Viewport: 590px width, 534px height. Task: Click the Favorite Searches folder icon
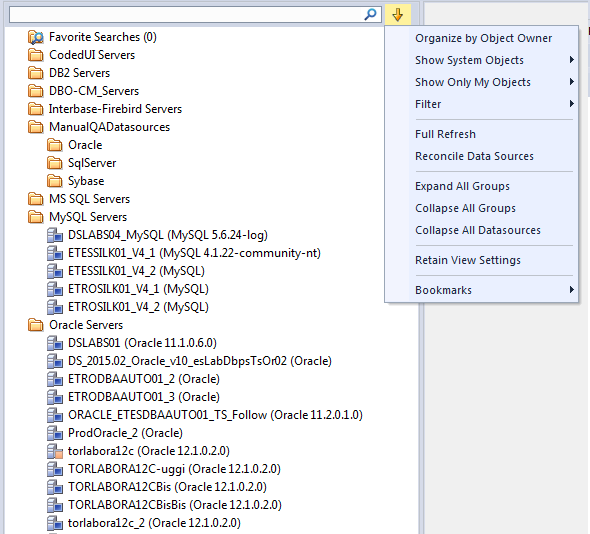pos(36,37)
